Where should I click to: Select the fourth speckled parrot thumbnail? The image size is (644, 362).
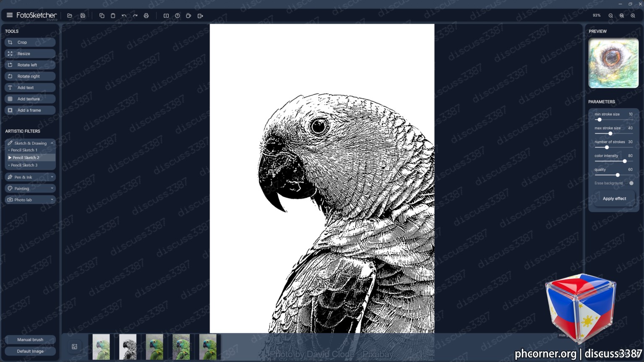(x=181, y=347)
